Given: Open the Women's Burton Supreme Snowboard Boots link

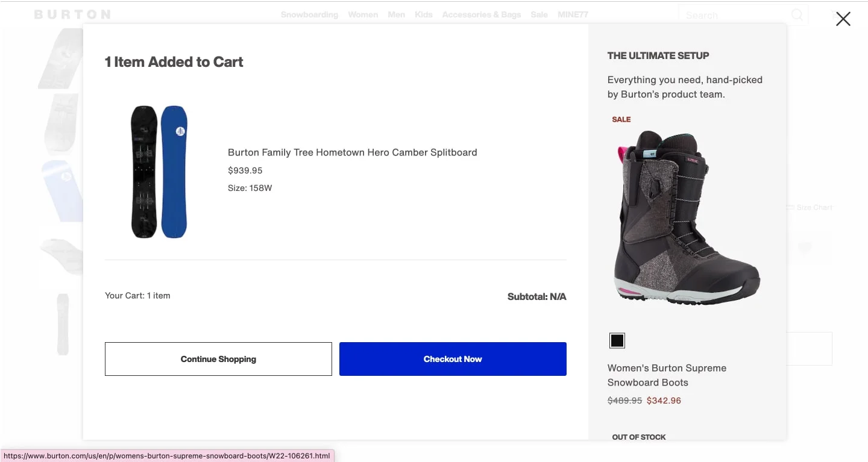Looking at the screenshot, I should tap(667, 375).
